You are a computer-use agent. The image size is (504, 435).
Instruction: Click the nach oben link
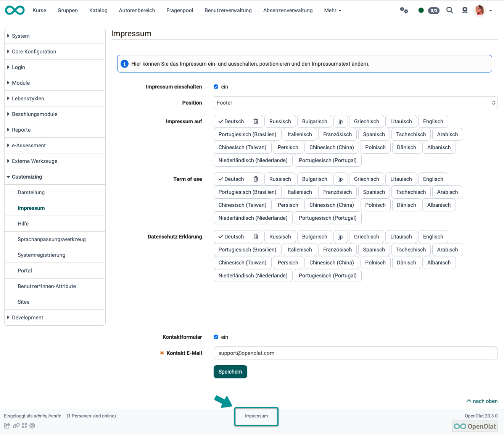482,401
